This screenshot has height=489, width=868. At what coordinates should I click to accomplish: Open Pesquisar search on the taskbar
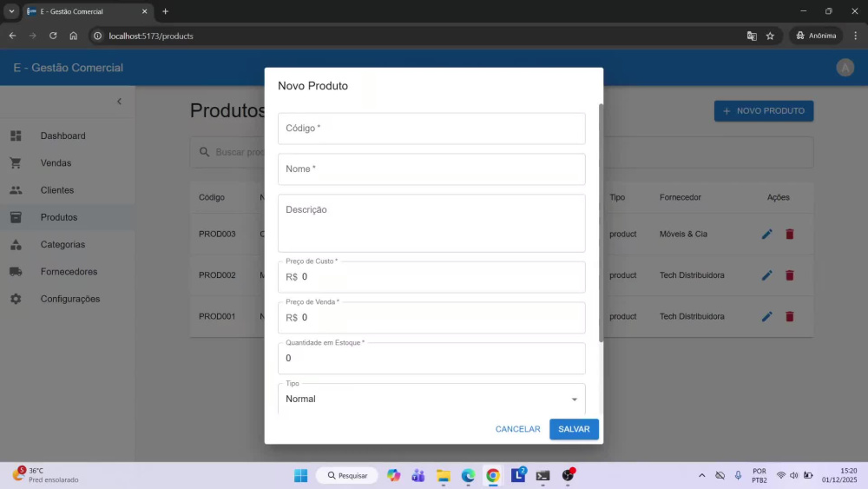pos(347,475)
